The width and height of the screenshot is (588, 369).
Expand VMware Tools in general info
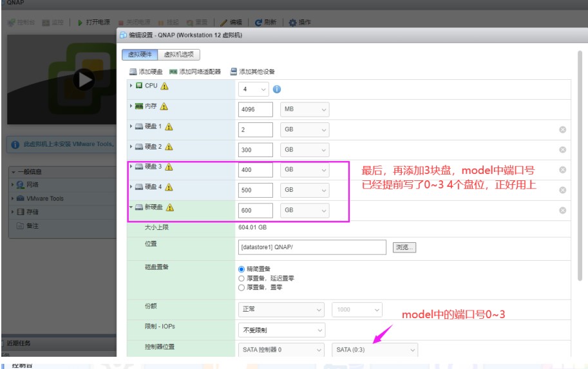tap(12, 198)
